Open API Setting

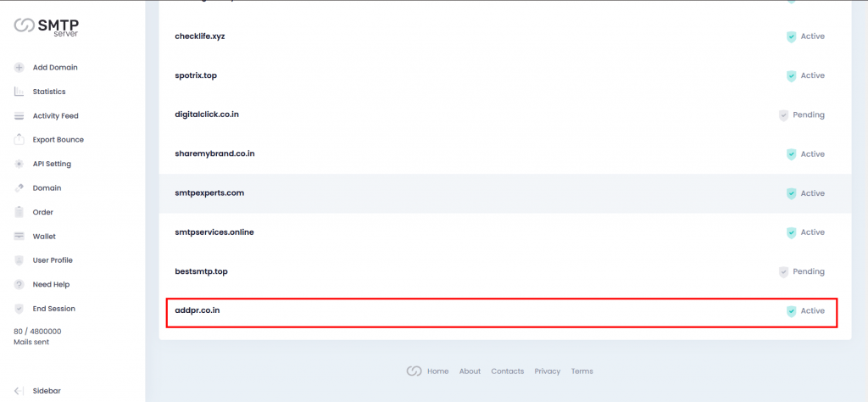pos(52,164)
